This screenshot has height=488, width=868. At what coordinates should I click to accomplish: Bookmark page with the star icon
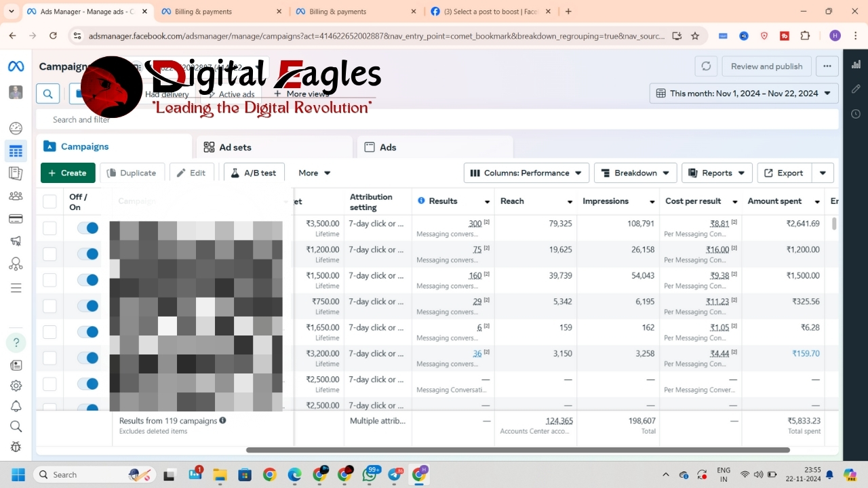coord(695,36)
